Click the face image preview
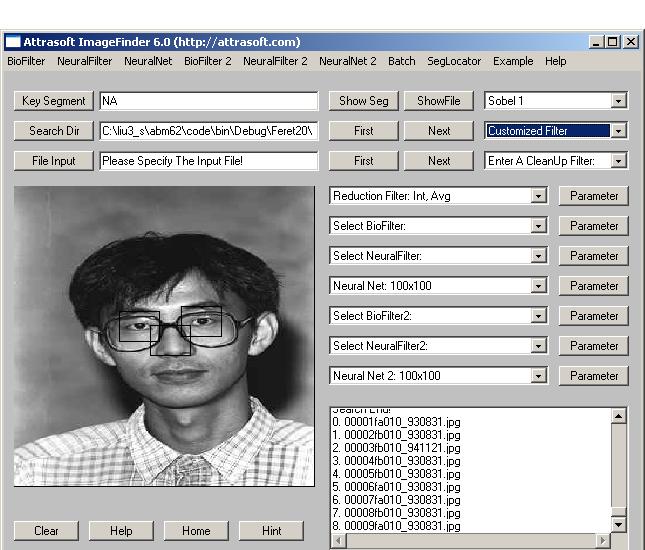 tap(164, 336)
